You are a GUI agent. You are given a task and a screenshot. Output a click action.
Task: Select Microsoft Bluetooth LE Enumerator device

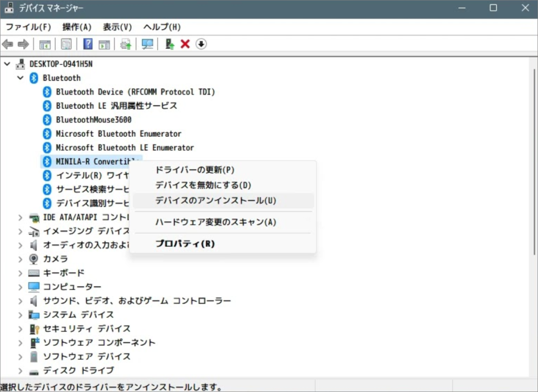125,148
